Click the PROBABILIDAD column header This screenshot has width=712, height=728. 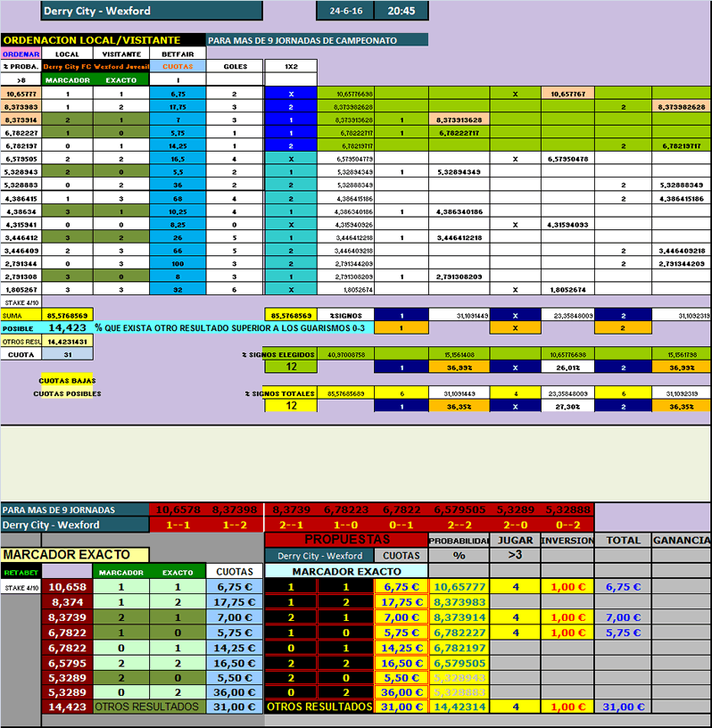(459, 540)
